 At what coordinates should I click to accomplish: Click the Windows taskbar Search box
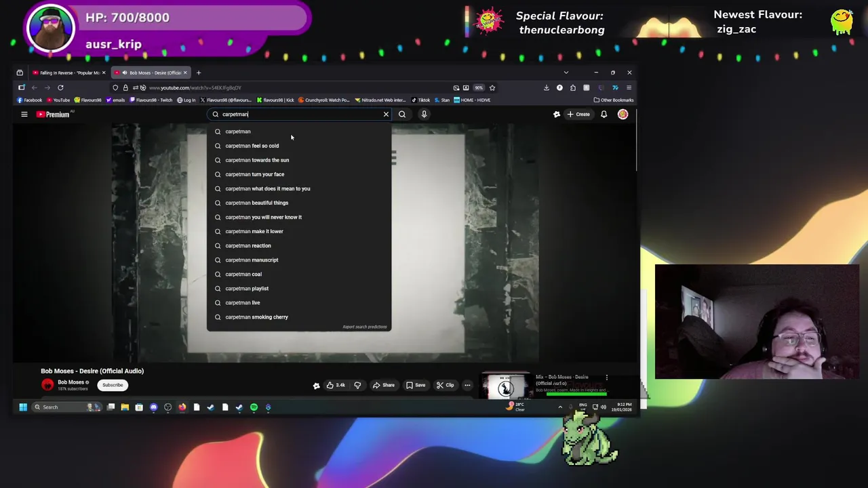[66, 407]
